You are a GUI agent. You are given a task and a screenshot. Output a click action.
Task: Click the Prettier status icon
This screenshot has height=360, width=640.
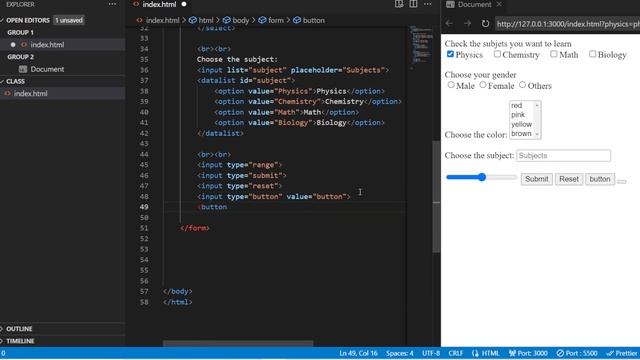[x=610, y=353]
